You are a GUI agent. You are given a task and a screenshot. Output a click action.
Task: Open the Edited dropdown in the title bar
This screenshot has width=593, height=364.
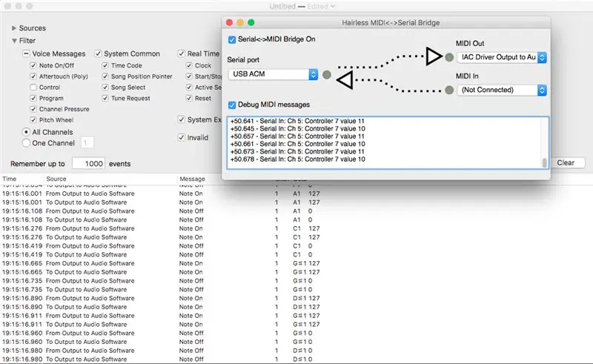(321, 7)
